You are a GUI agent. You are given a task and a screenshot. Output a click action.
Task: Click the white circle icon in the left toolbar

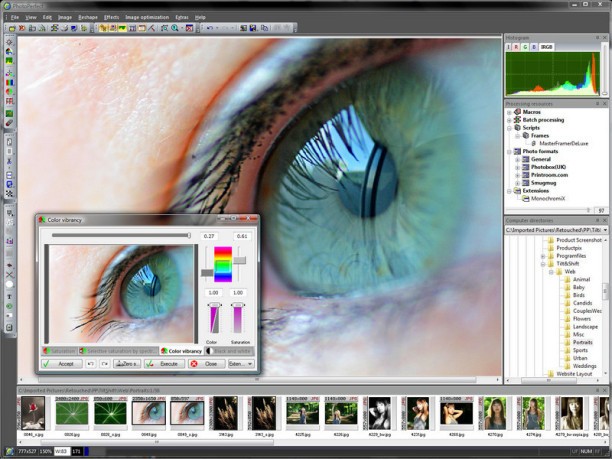9,285
